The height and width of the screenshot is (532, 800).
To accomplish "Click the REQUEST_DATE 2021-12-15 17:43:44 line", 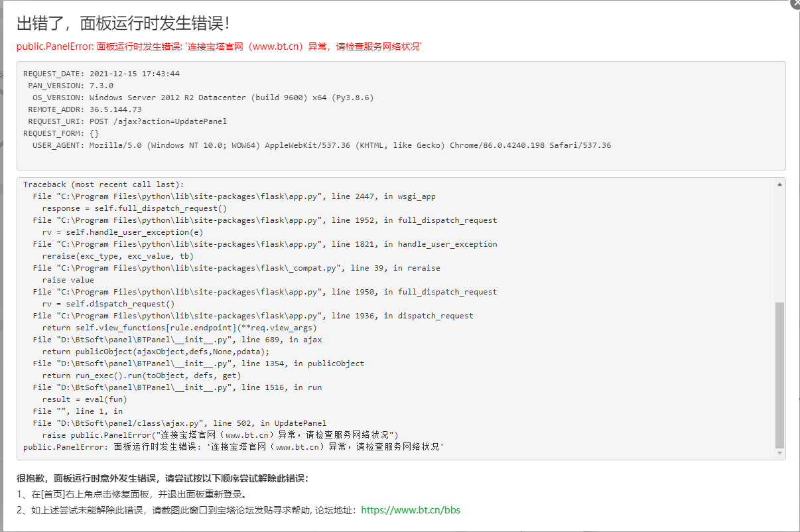I will click(x=101, y=74).
